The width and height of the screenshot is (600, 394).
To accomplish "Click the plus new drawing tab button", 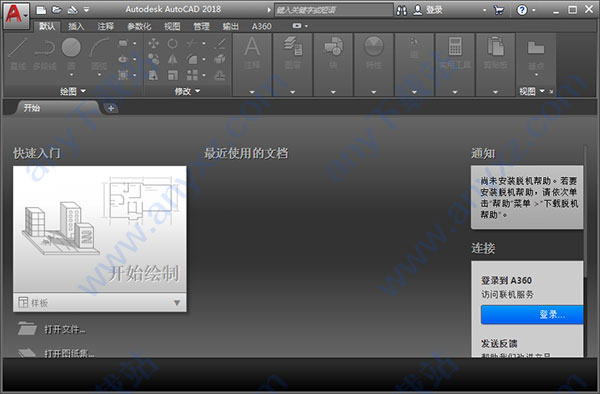I will [x=111, y=108].
